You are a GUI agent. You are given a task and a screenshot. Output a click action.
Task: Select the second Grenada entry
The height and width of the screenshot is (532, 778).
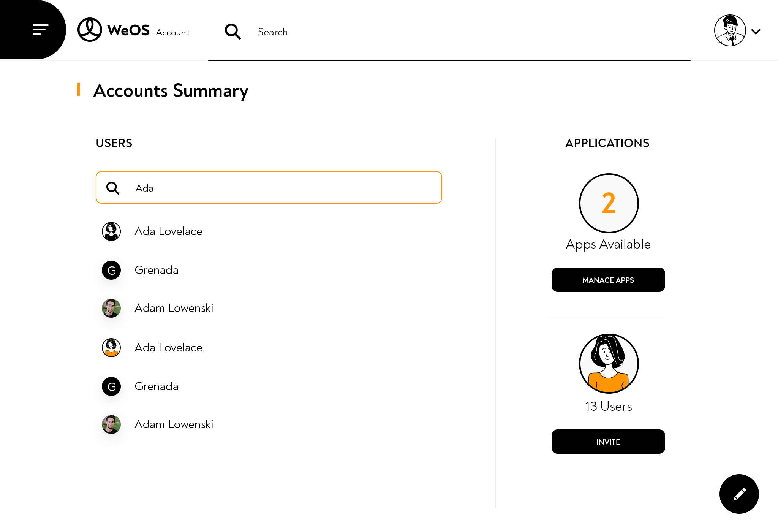[x=156, y=386]
